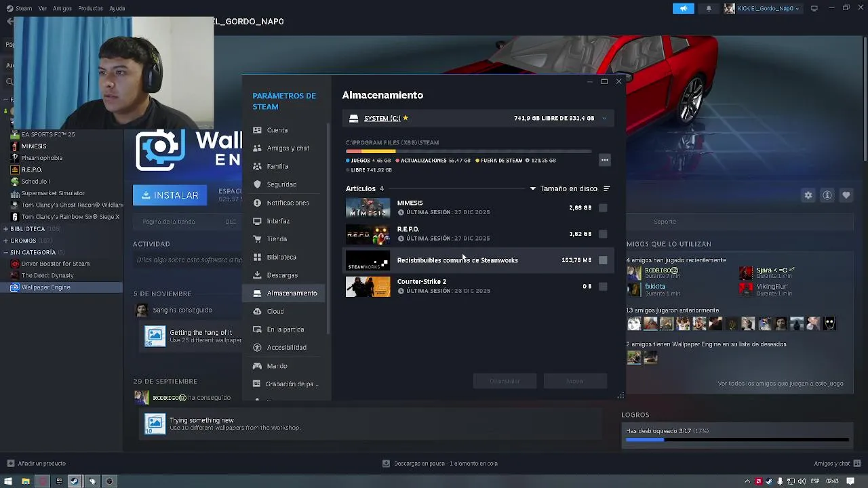Click Añadir un producto
The height and width of the screenshot is (488, 868).
[37, 464]
